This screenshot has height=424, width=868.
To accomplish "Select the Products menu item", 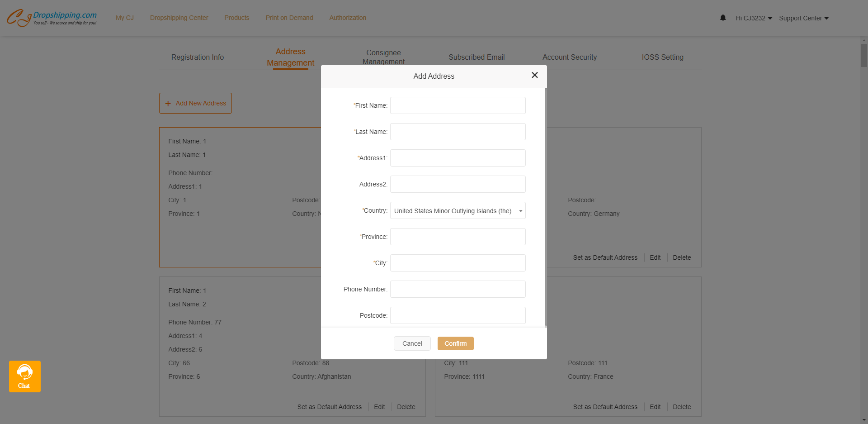I will pos(236,18).
